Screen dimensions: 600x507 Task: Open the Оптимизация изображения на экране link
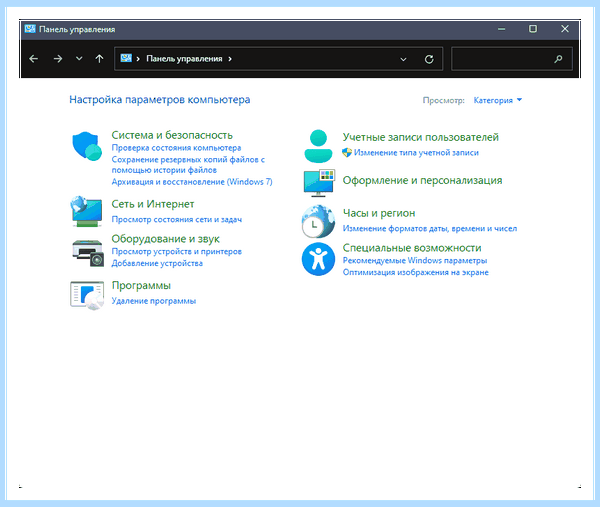[x=416, y=272]
